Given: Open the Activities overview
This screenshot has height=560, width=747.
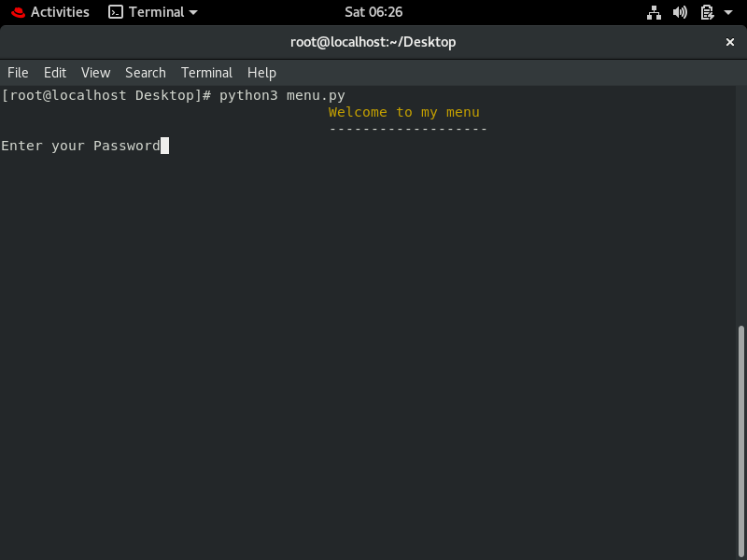Looking at the screenshot, I should [50, 12].
